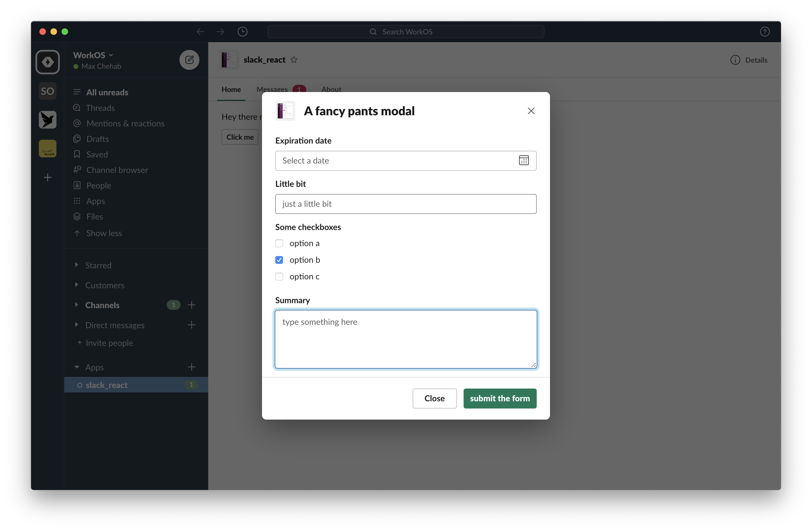Click the compose new message icon
This screenshot has width=812, height=531.
pos(189,60)
